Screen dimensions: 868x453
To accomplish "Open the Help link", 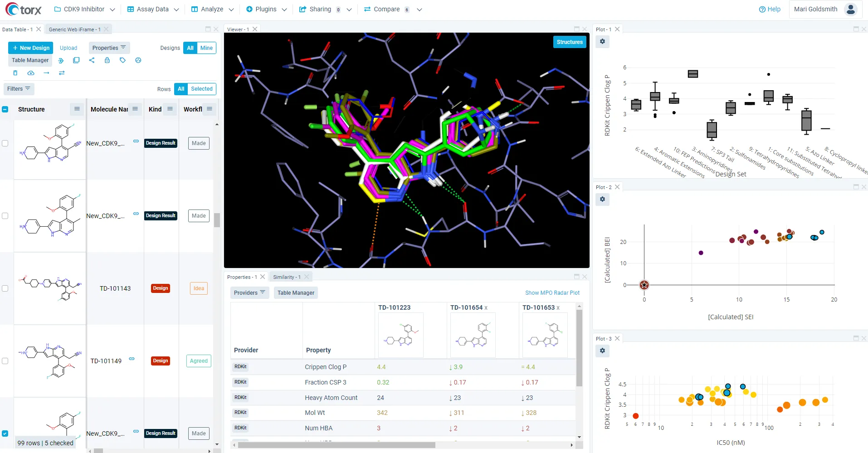I will (770, 9).
